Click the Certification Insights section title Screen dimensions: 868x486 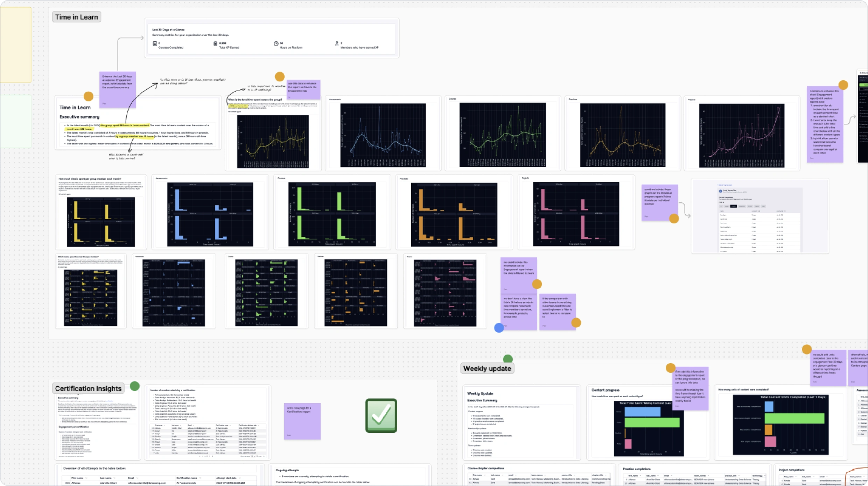pos(88,388)
